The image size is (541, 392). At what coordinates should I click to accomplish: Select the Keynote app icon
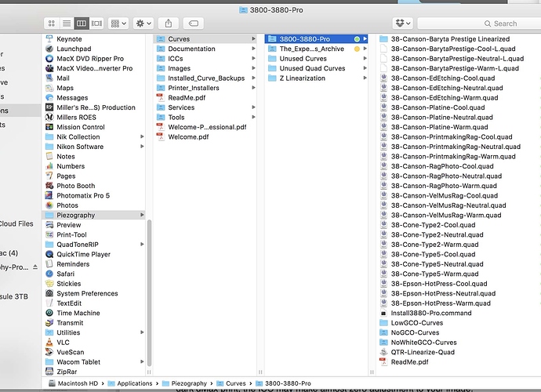[49, 39]
